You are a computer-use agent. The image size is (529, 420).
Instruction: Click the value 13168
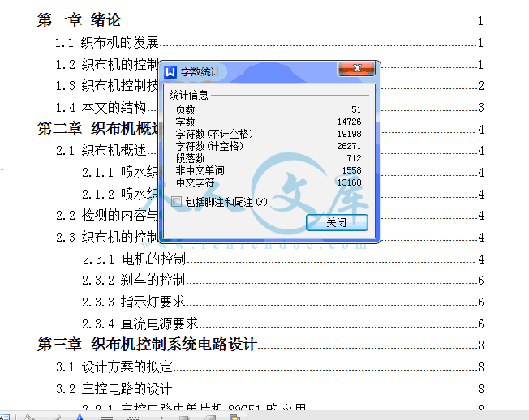point(350,182)
